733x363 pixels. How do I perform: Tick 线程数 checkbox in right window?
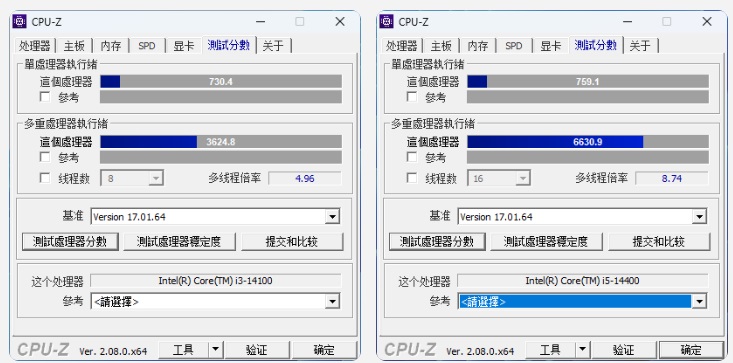click(412, 178)
